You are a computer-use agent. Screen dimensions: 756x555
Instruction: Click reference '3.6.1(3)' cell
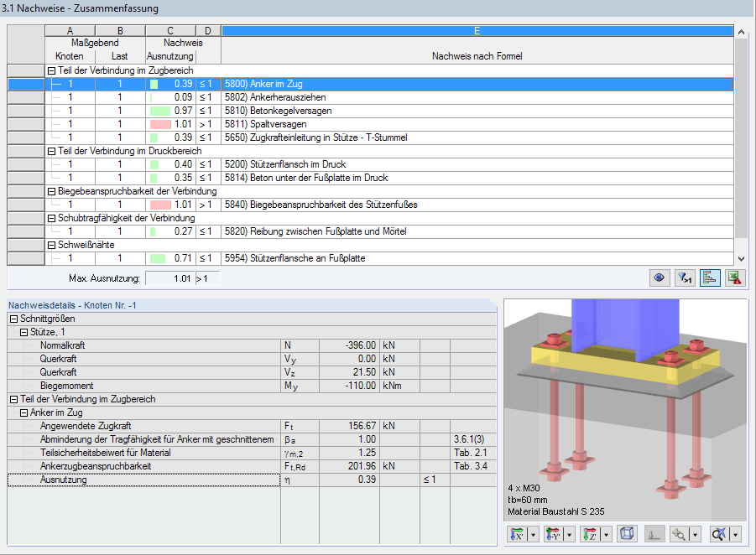473,439
